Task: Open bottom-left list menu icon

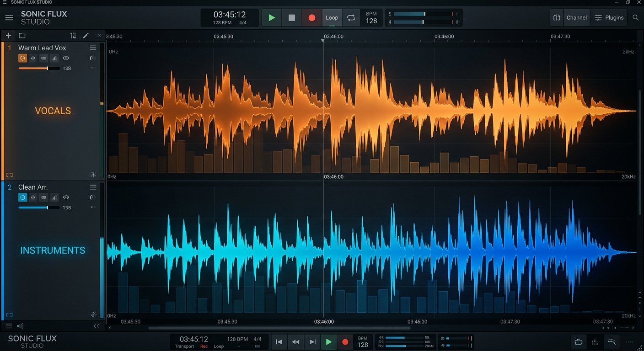Action: 8,326
